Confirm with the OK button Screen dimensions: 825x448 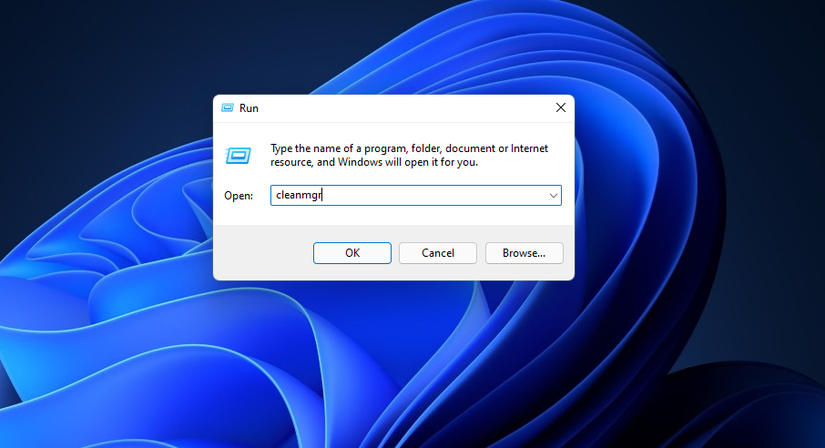352,253
